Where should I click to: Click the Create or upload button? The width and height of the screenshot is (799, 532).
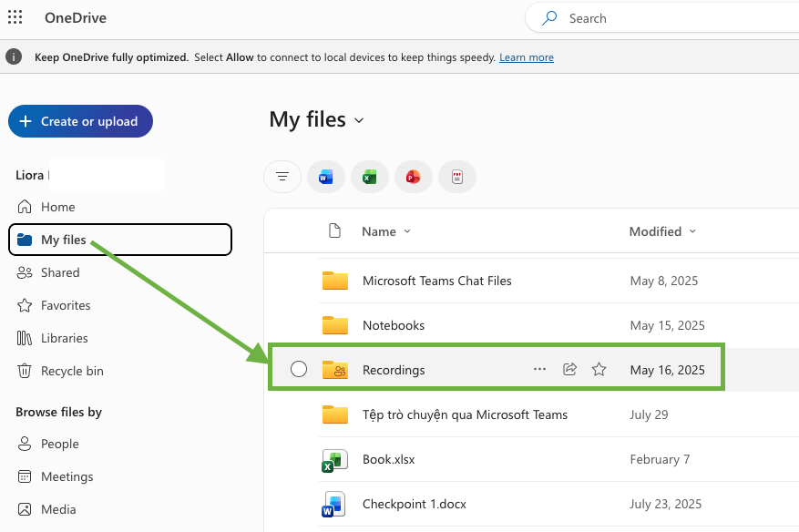pos(80,121)
